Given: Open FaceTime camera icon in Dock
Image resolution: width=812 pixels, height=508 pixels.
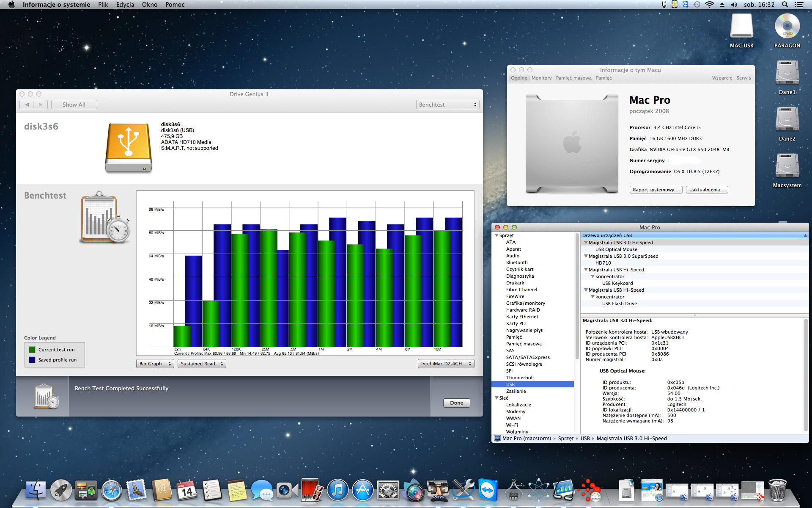Looking at the screenshot, I should pos(287,490).
